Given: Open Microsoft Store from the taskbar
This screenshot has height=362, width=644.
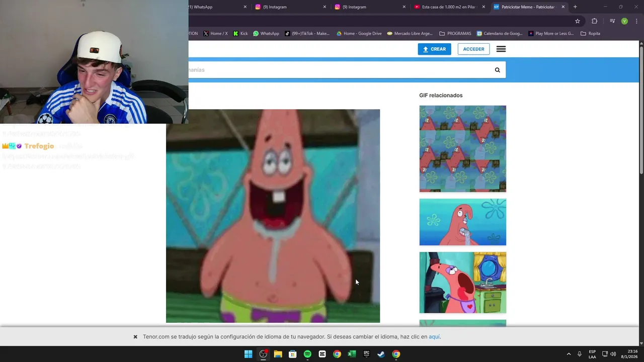Looking at the screenshot, I should [292, 354].
